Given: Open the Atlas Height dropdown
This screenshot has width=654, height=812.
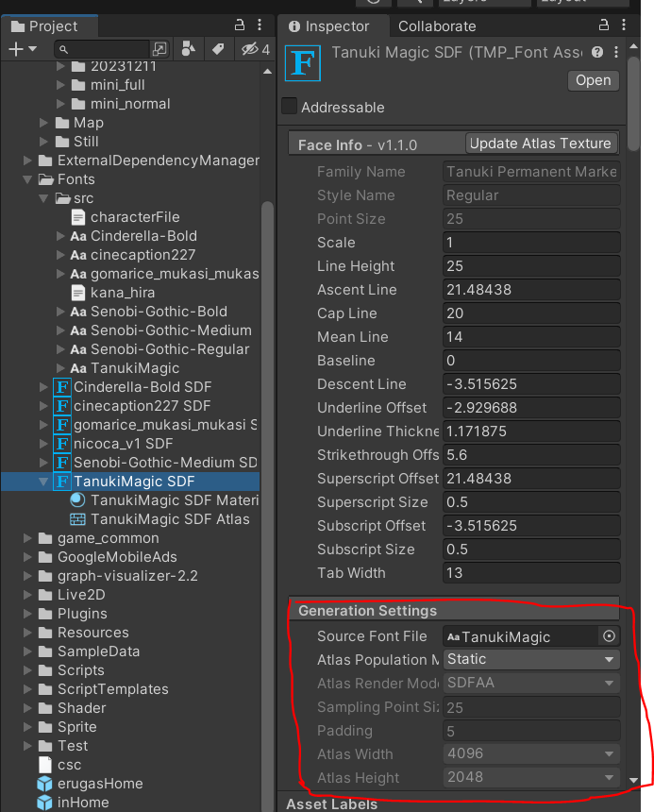Looking at the screenshot, I should tap(531, 777).
